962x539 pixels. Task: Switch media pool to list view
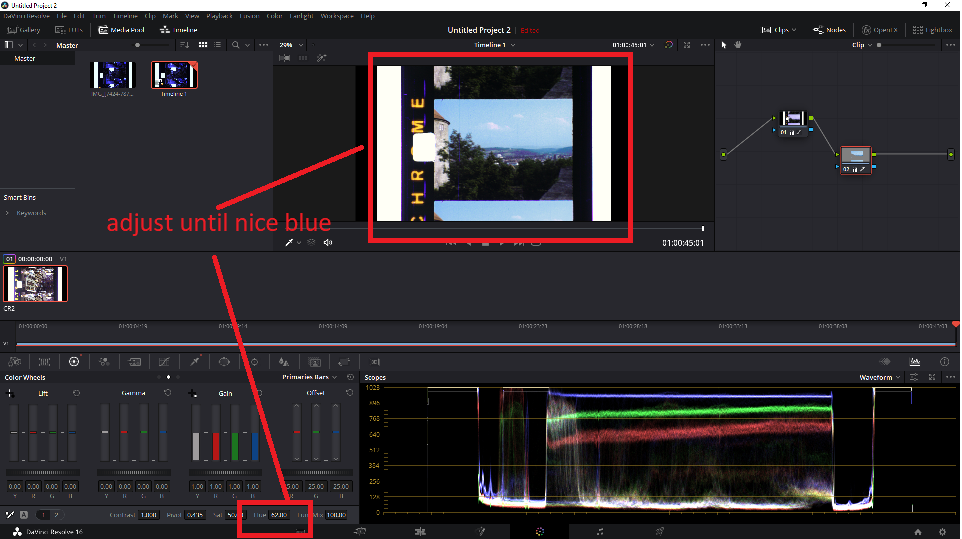(218, 45)
